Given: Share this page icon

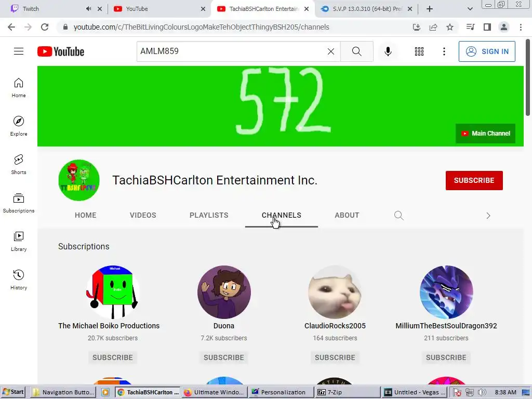Looking at the screenshot, I should tap(433, 27).
